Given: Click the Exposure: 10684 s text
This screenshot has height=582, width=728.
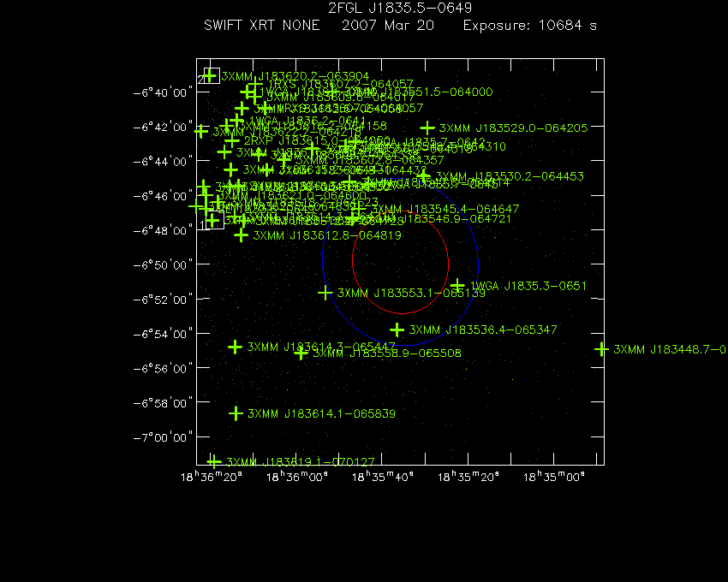Looking at the screenshot, I should tap(530, 25).
